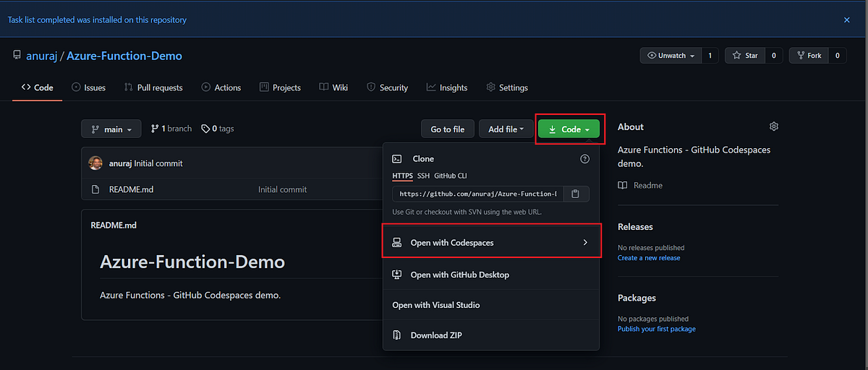Edit About details with the gear icon
868x370 pixels.
[x=774, y=126]
